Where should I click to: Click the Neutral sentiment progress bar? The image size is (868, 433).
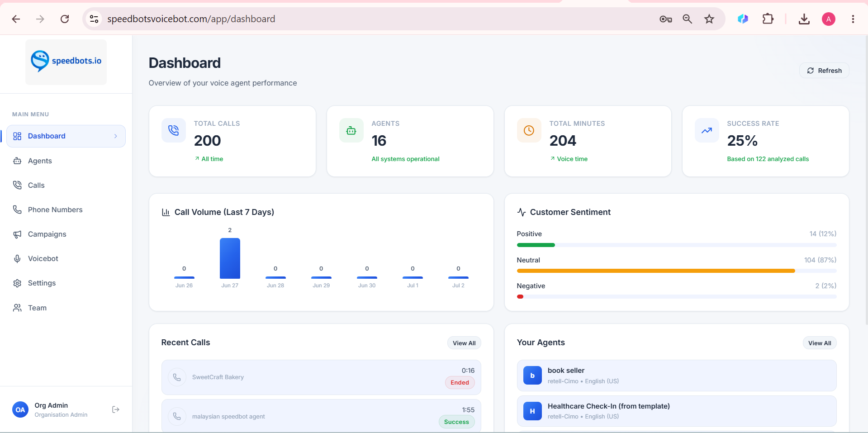(676, 271)
